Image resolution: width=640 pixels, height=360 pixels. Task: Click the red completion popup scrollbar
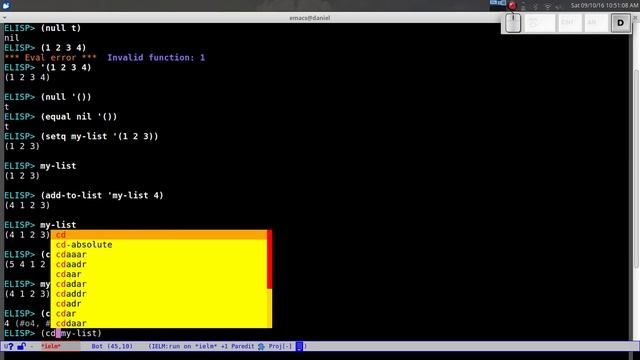click(269, 259)
